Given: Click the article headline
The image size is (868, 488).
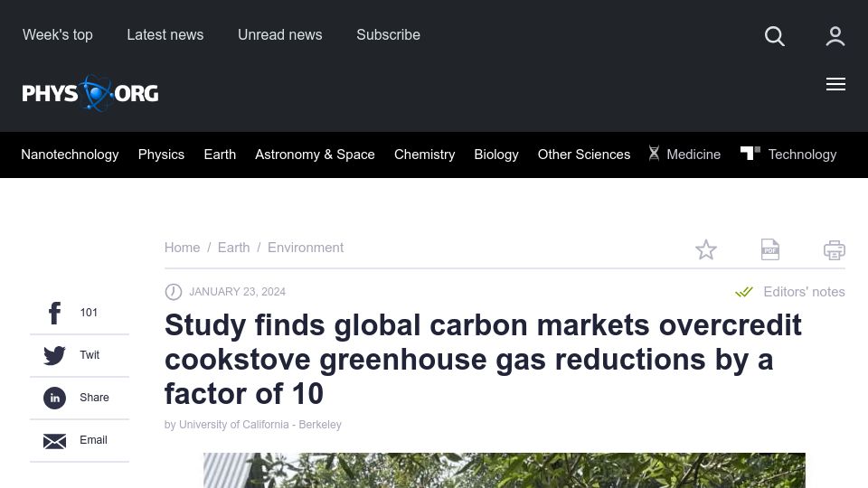Looking at the screenshot, I should pyautogui.click(x=483, y=359).
